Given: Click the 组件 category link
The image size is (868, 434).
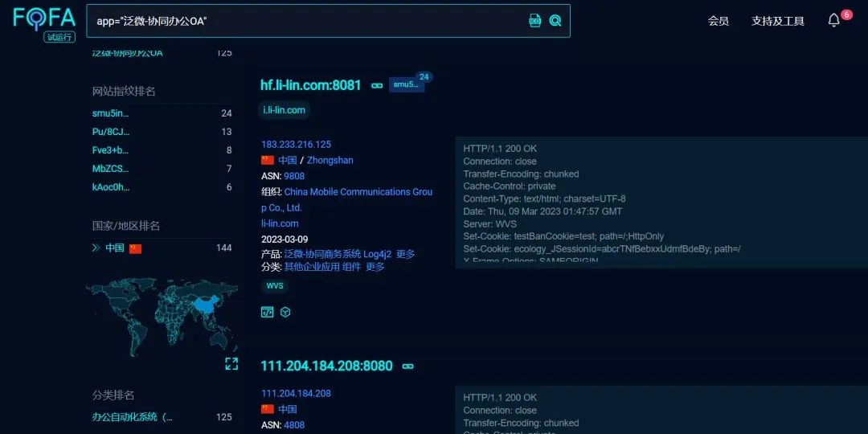Looking at the screenshot, I should point(351,267).
